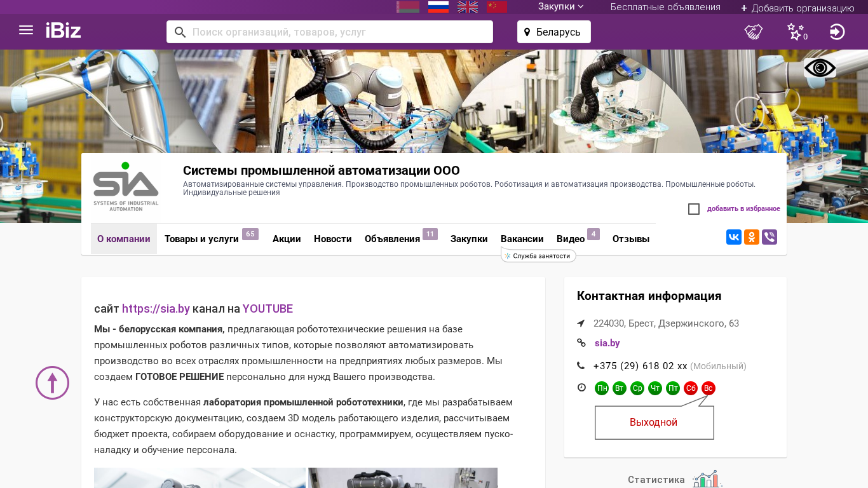Screen dimensions: 868x488
Task: Check the 'добавить в избранное' checkbox
Action: (x=694, y=209)
